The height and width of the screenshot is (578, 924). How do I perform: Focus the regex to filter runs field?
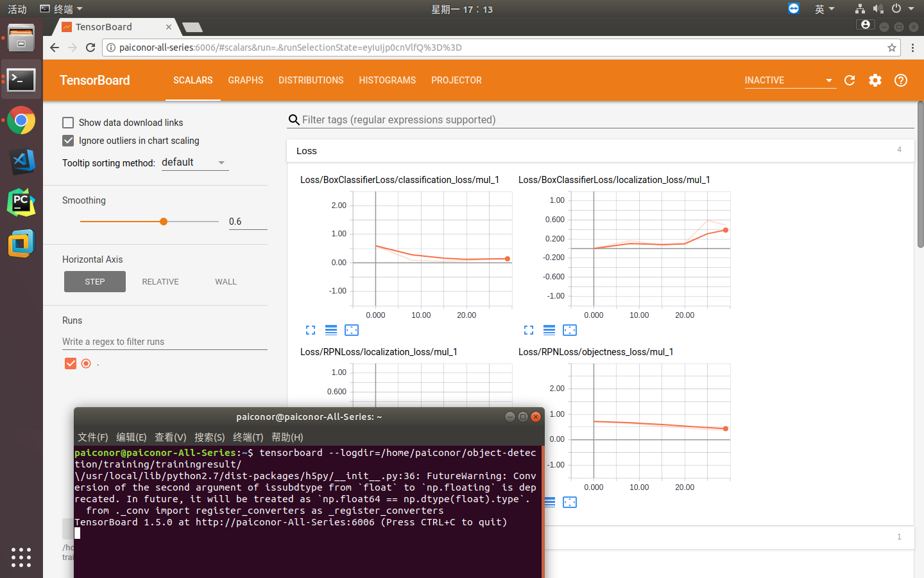[x=165, y=342]
